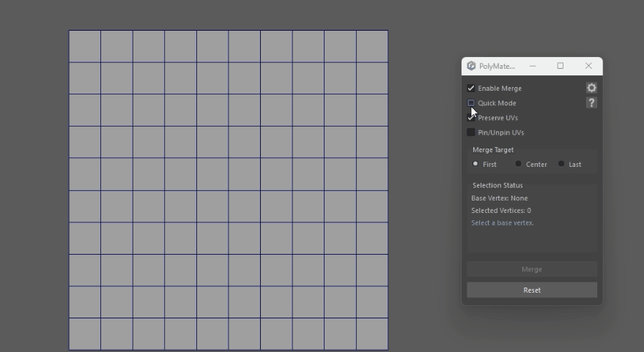Click the Reset button
Screen dimensions: 644x352
click(x=532, y=290)
